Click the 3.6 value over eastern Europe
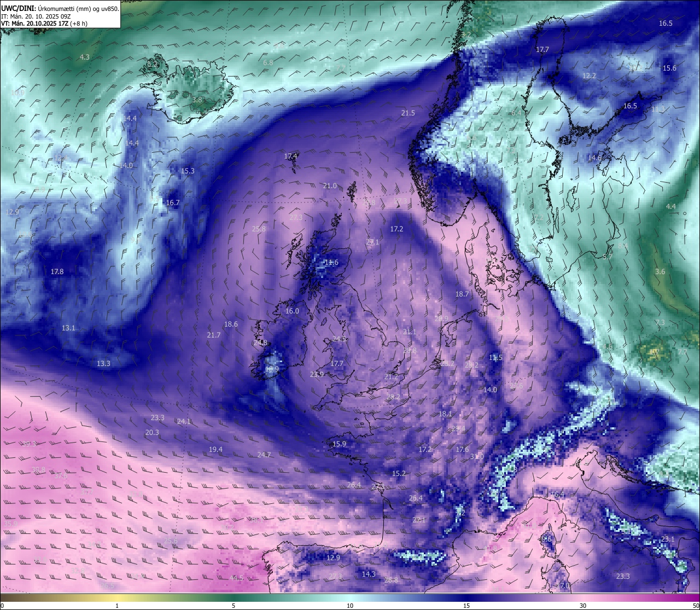The height and width of the screenshot is (610, 700). [x=660, y=271]
